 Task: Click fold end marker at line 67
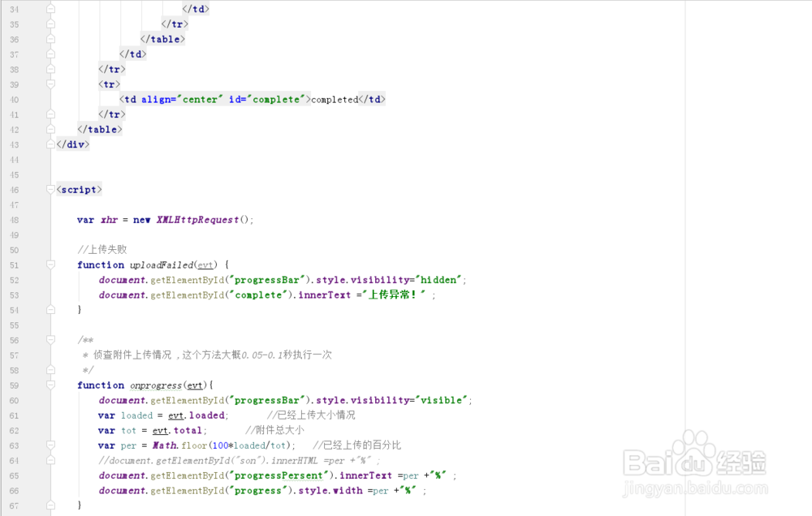point(50,505)
